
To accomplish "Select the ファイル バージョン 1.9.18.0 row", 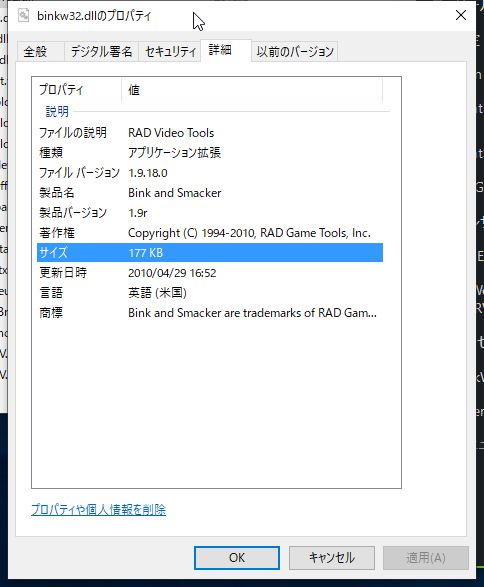I will 210,173.
